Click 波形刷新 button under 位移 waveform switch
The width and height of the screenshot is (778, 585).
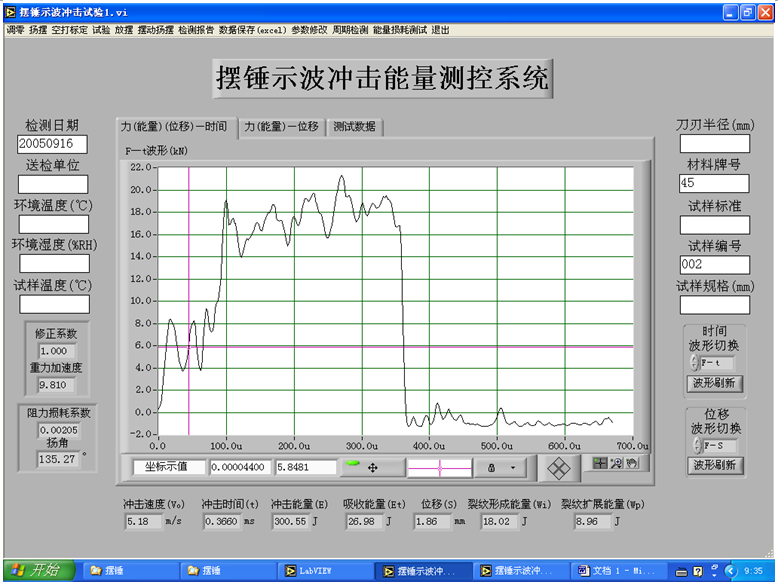tap(714, 465)
